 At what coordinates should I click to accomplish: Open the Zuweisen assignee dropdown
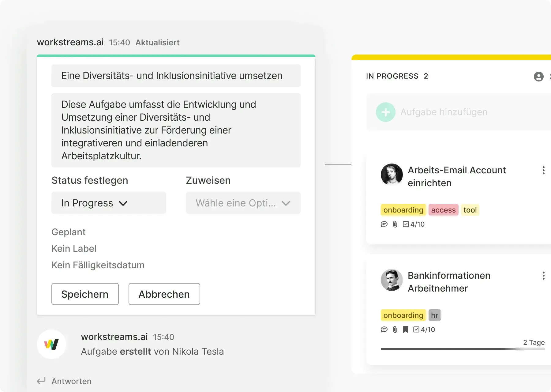[x=243, y=203]
